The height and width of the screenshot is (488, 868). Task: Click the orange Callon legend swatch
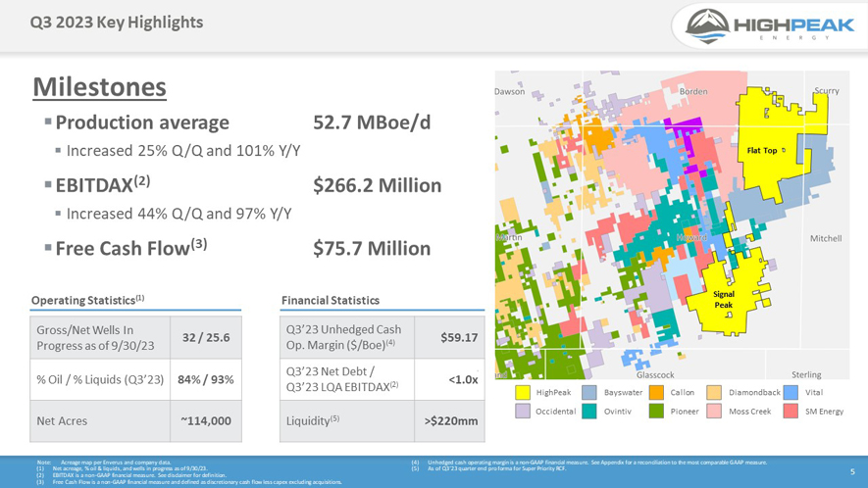click(656, 392)
